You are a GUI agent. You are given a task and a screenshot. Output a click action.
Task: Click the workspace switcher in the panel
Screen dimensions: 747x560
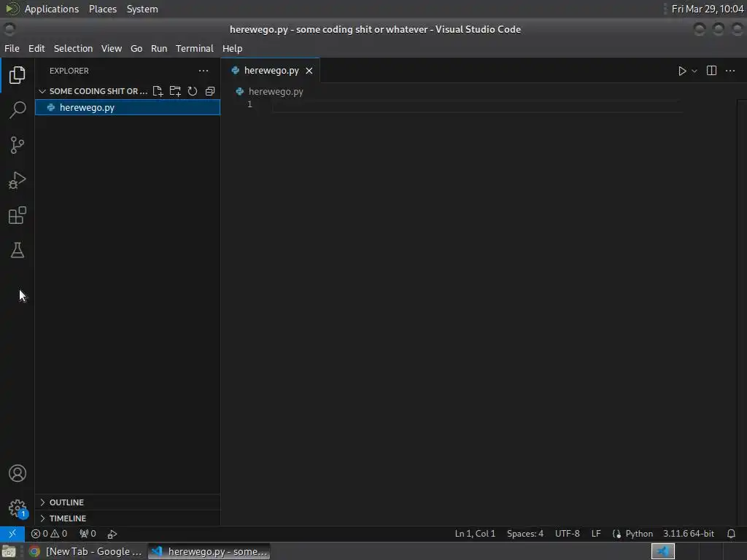pyautogui.click(x=662, y=551)
